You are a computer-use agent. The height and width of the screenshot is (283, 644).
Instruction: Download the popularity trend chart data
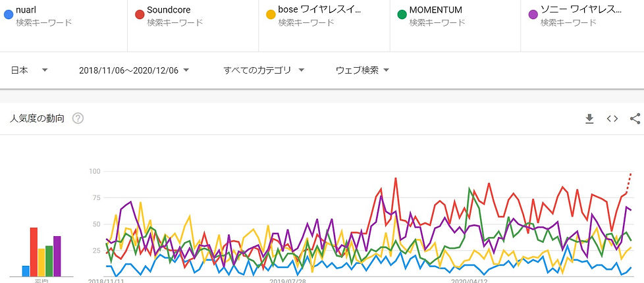589,118
